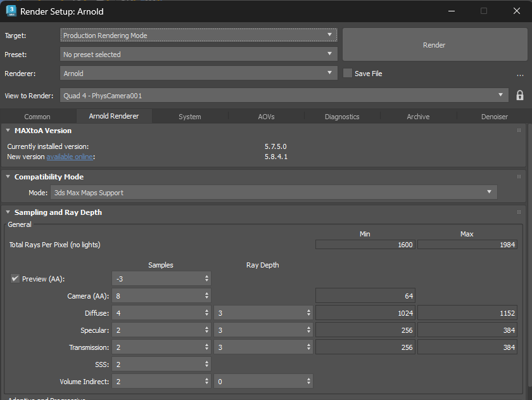The height and width of the screenshot is (400, 532).
Task: Click the Camera (AA) samples spinner
Action: (x=206, y=296)
